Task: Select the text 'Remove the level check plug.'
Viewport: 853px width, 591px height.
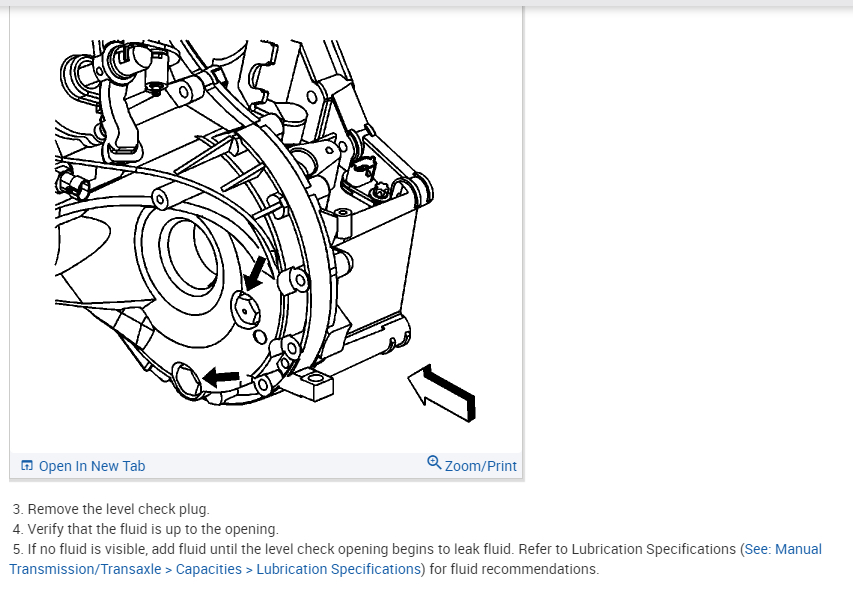Action: (x=118, y=509)
